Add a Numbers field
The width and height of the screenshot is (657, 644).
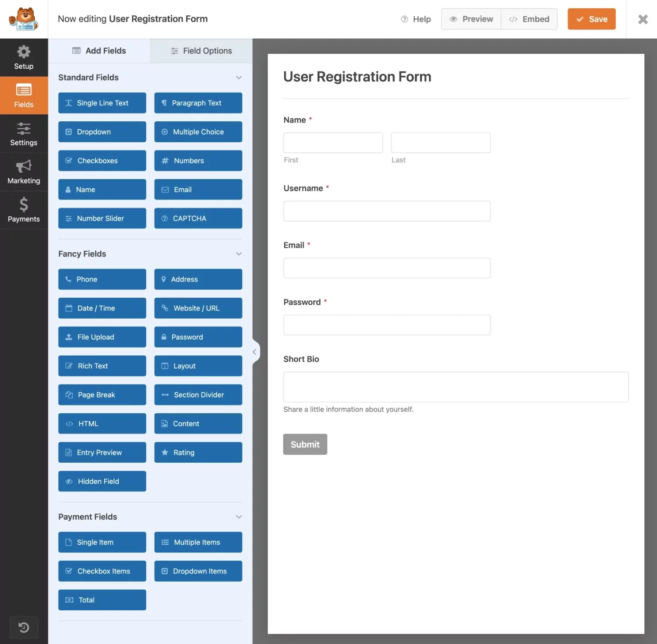tap(198, 161)
